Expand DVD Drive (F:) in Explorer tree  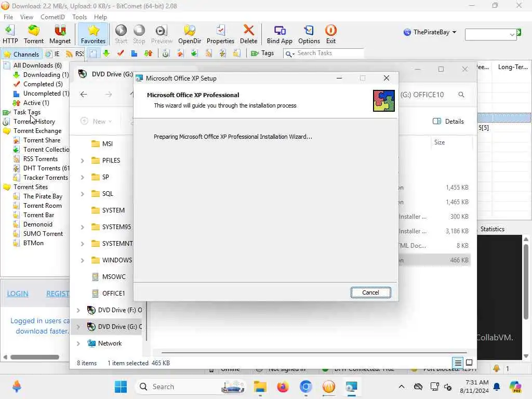78,310
